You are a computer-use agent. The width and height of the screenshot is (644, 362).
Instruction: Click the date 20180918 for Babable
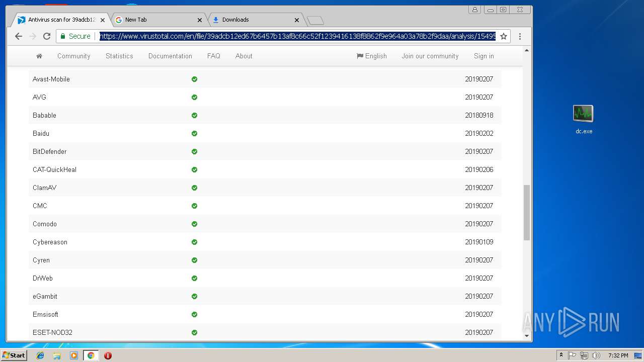(479, 115)
